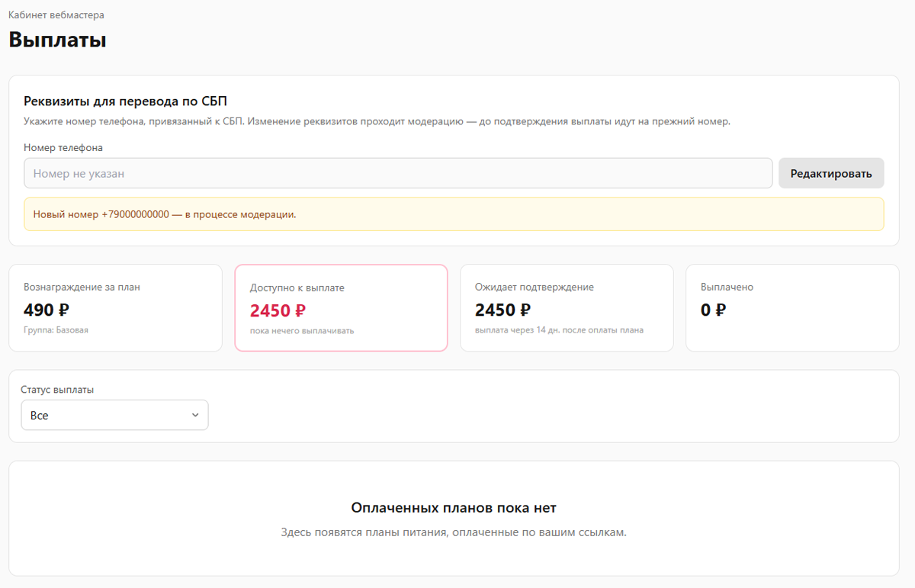Click the Здесь появятся планы питания message
The width and height of the screenshot is (915, 588).
click(x=454, y=532)
